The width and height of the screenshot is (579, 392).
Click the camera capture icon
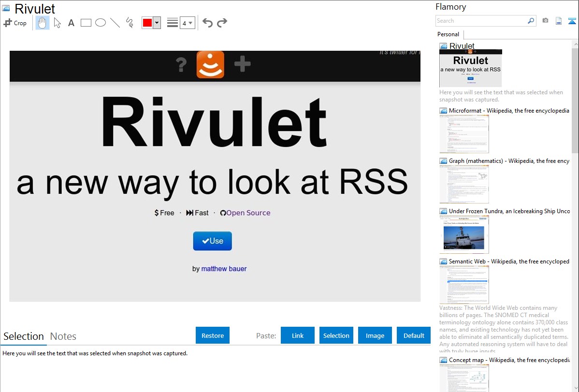545,21
